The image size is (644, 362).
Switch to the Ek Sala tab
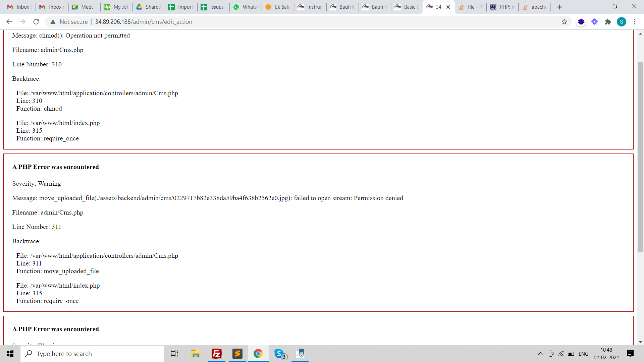[x=278, y=7]
